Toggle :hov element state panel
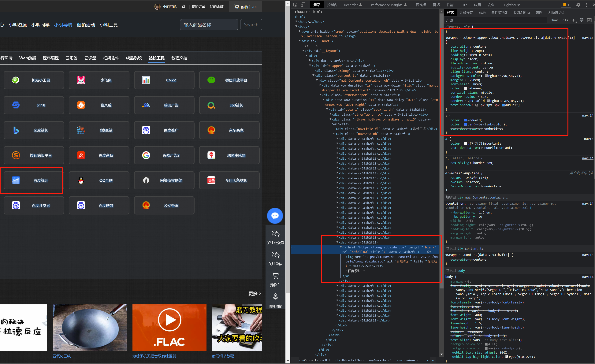 tap(554, 20)
